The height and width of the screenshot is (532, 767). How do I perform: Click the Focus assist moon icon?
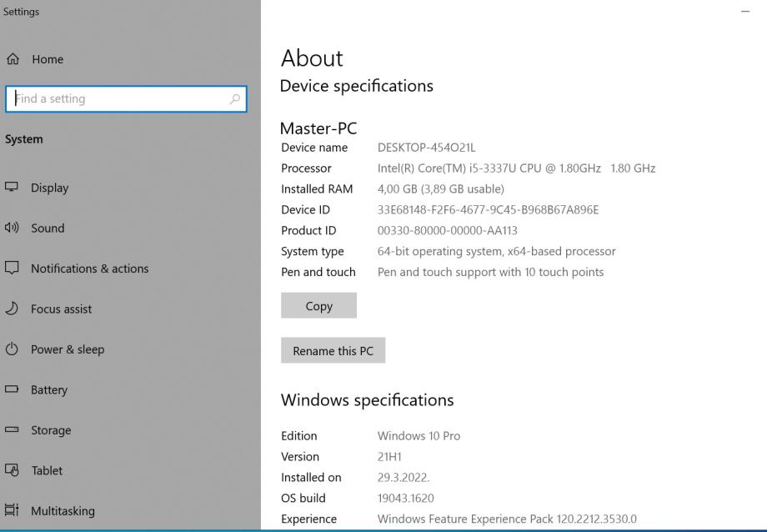pos(12,309)
